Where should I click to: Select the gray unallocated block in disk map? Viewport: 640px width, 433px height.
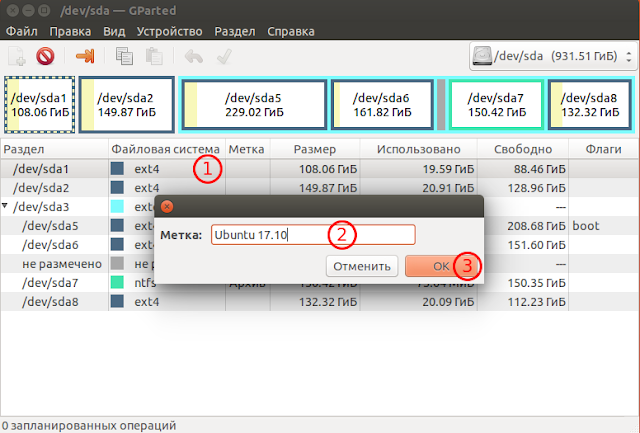click(441, 104)
